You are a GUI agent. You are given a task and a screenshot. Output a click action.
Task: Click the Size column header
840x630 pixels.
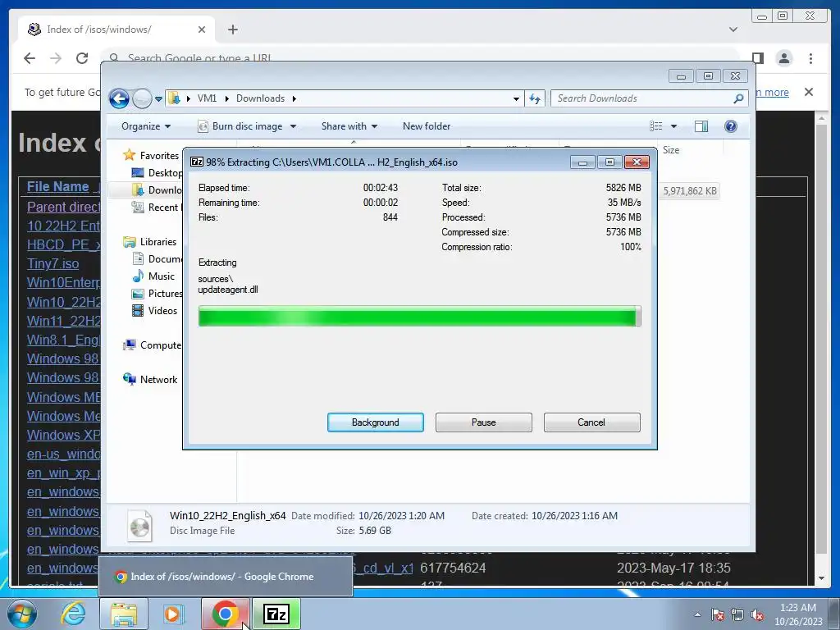671,150
